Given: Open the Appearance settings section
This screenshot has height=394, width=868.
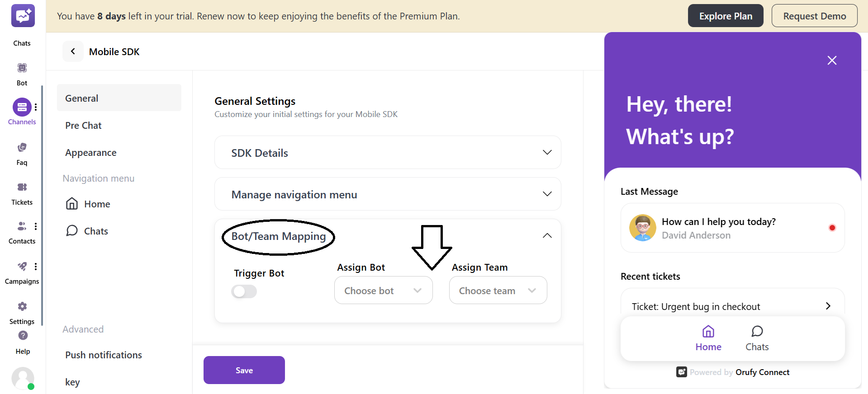Looking at the screenshot, I should [x=90, y=152].
